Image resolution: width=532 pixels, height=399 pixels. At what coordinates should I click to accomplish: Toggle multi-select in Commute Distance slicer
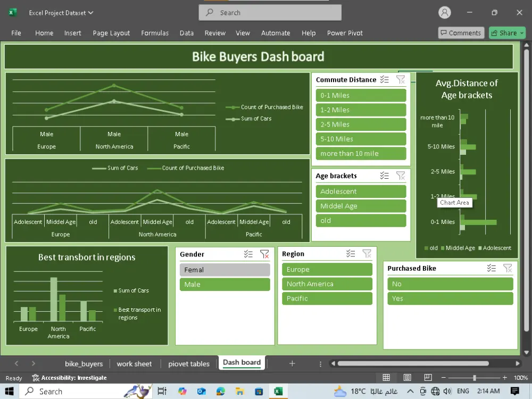click(x=385, y=79)
